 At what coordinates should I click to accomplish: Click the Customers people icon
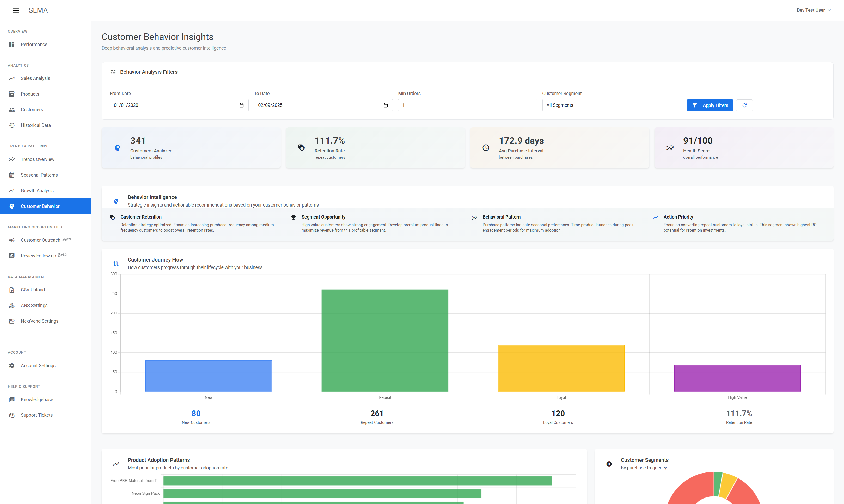point(11,110)
